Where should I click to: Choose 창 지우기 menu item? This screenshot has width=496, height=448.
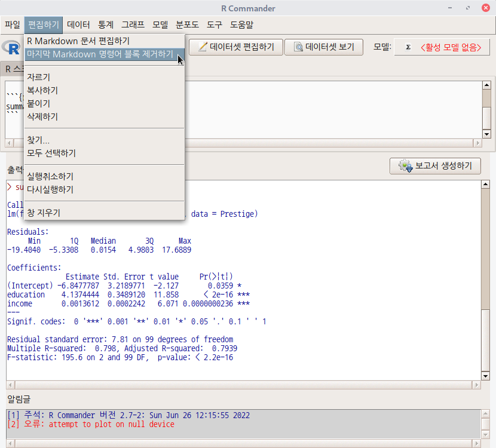click(x=105, y=213)
